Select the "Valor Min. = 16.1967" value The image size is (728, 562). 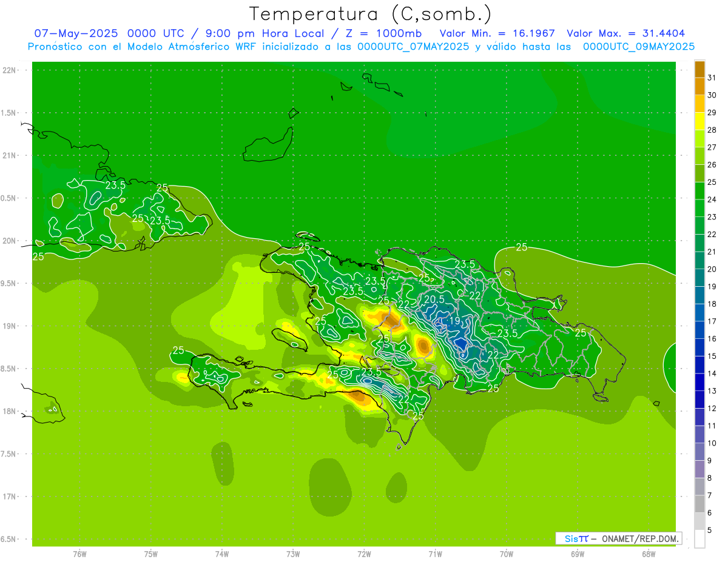(497, 33)
